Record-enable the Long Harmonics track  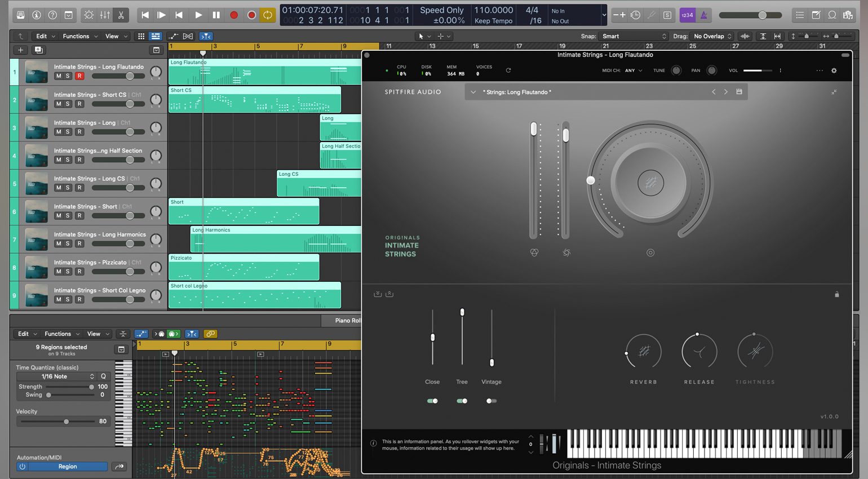tap(79, 243)
